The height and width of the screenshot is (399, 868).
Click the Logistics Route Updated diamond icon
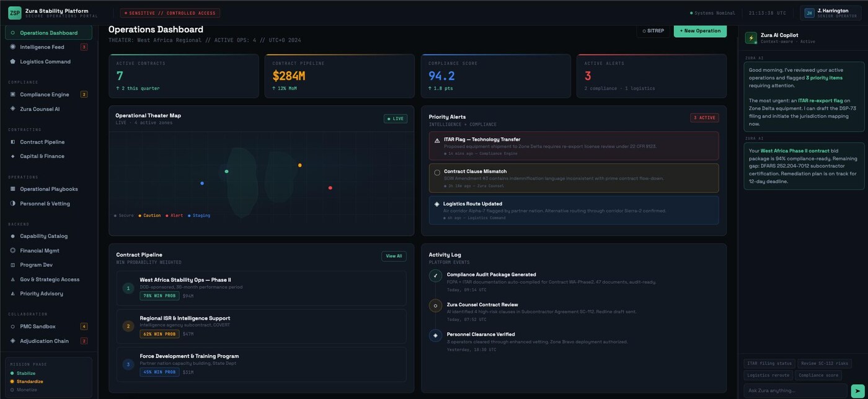437,204
